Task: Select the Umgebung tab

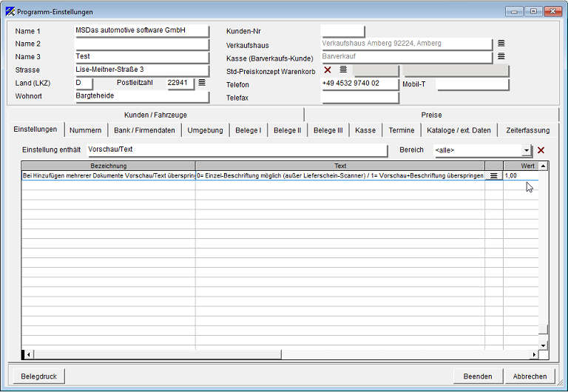Action: click(205, 130)
